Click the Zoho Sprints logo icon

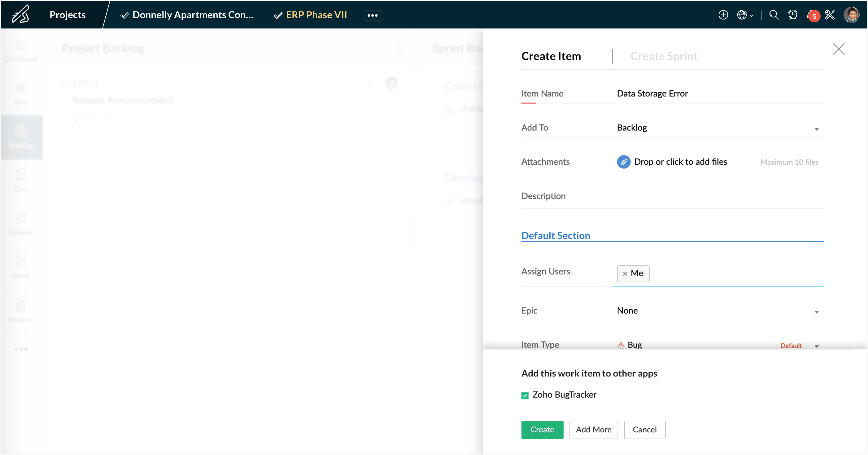[20, 15]
